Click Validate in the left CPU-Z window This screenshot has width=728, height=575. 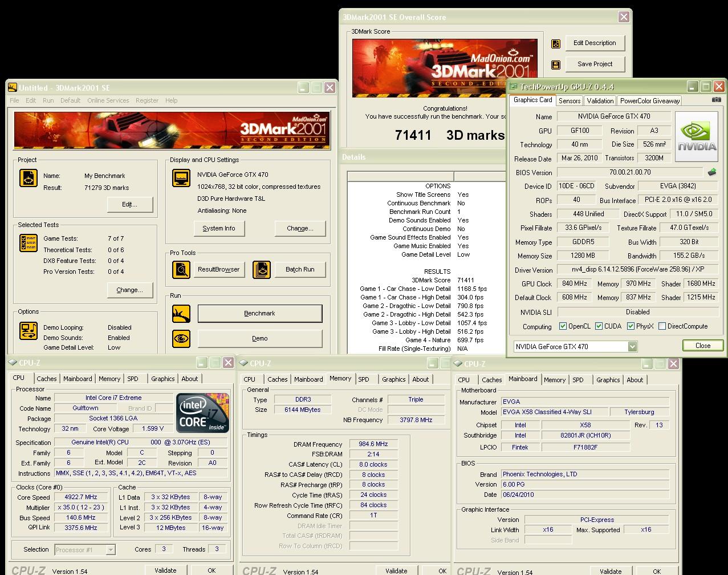[165, 570]
